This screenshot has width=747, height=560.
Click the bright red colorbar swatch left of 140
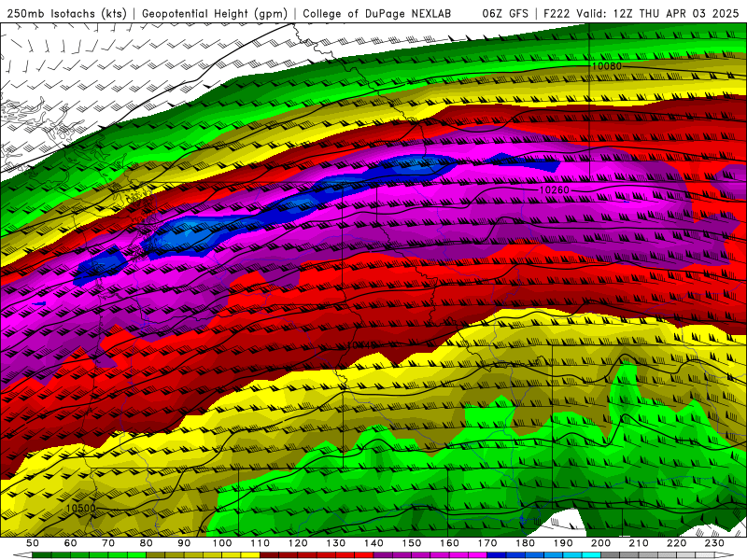[364, 555]
